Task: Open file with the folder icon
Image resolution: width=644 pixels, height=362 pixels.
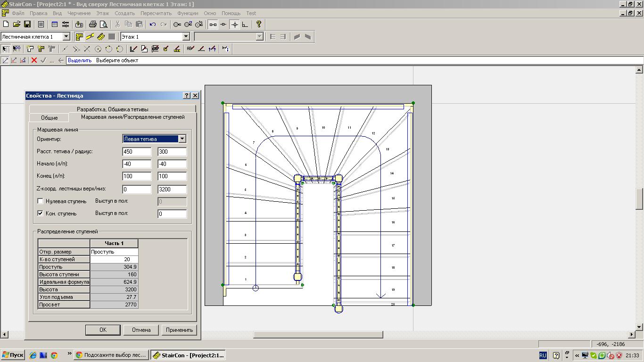Action: click(17, 25)
